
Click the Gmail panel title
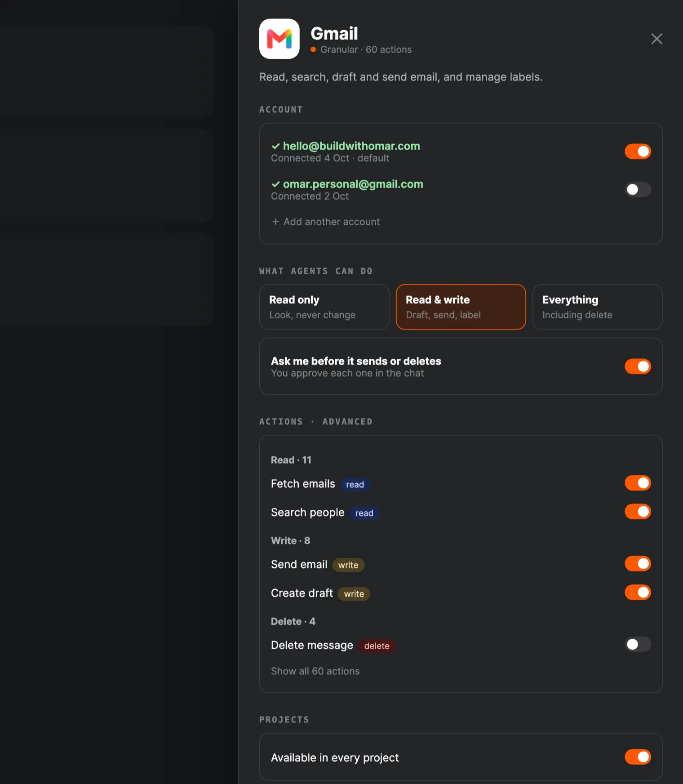pos(334,33)
